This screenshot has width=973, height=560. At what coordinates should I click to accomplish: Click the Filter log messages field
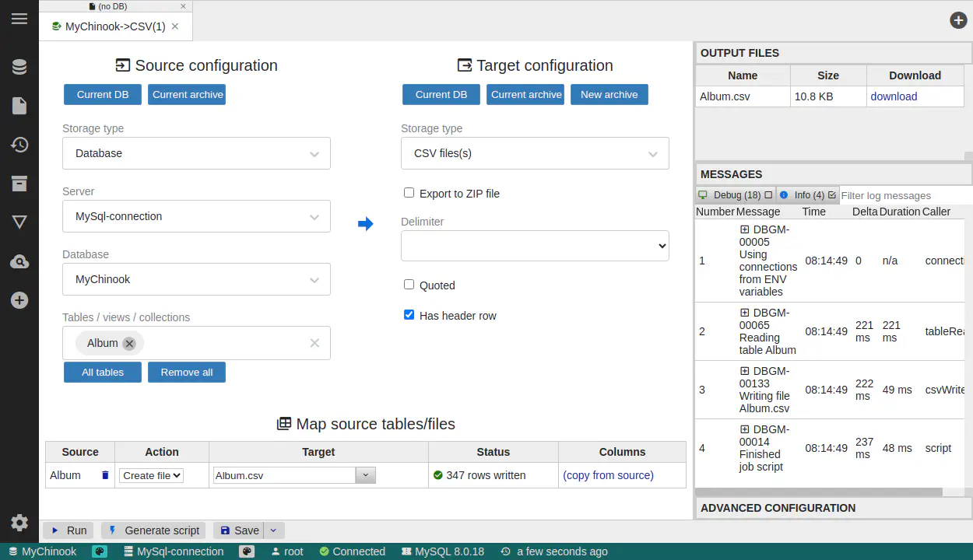tap(903, 195)
